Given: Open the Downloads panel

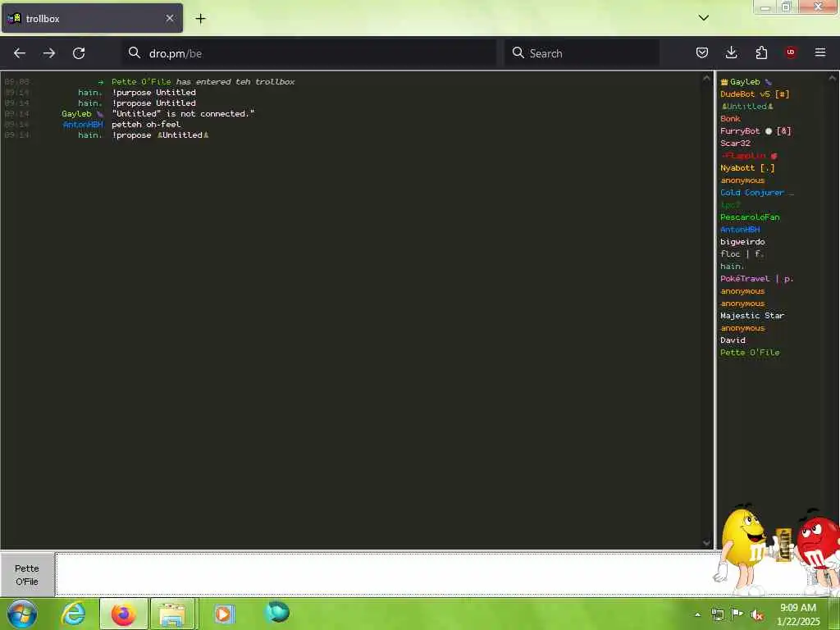Looking at the screenshot, I should pyautogui.click(x=731, y=52).
